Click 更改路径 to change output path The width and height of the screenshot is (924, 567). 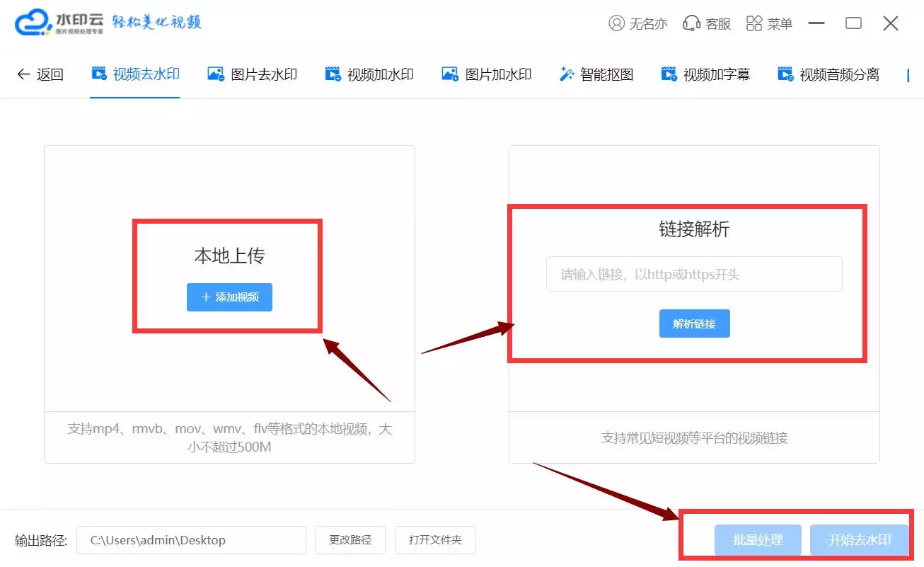click(350, 539)
